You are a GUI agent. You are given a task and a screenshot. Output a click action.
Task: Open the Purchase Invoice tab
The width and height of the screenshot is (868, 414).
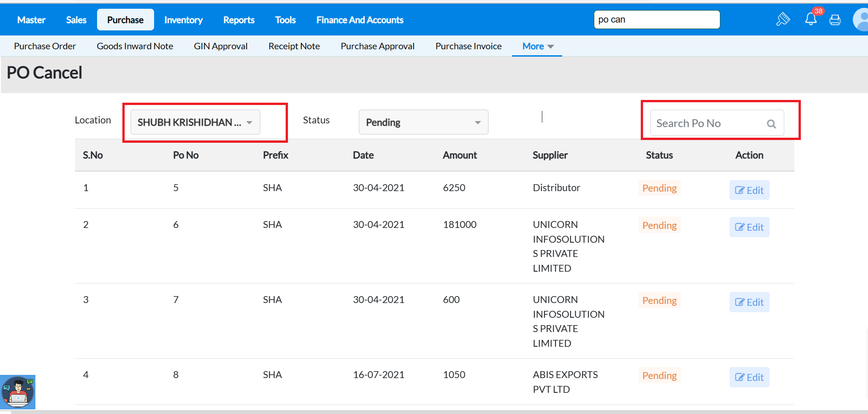coord(468,46)
